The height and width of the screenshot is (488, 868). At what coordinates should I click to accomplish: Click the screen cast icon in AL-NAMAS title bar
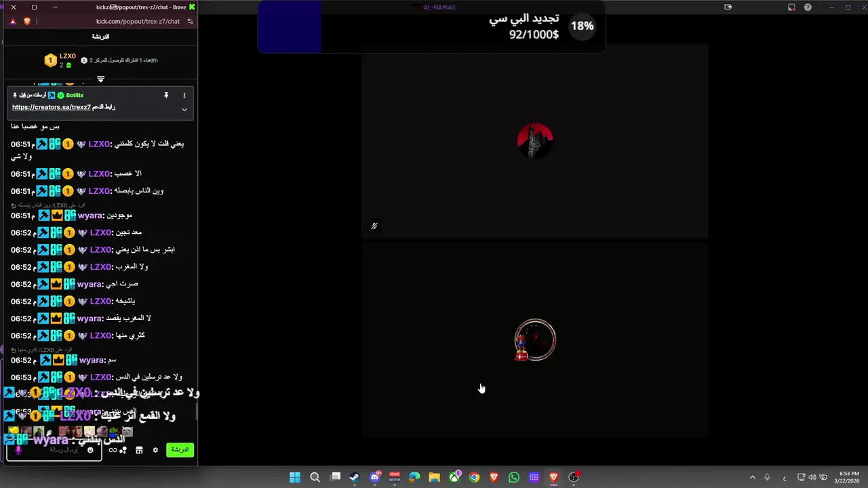pyautogui.click(x=728, y=7)
